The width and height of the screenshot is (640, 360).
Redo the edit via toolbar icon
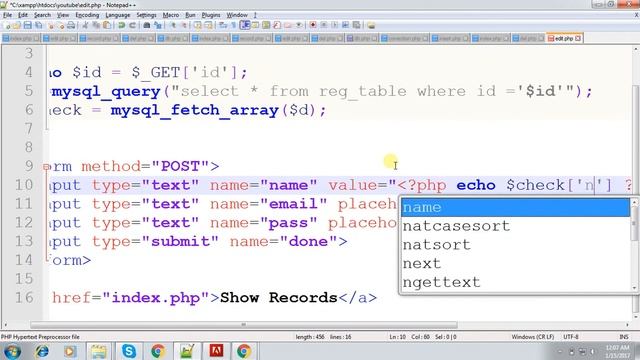[x=132, y=25]
